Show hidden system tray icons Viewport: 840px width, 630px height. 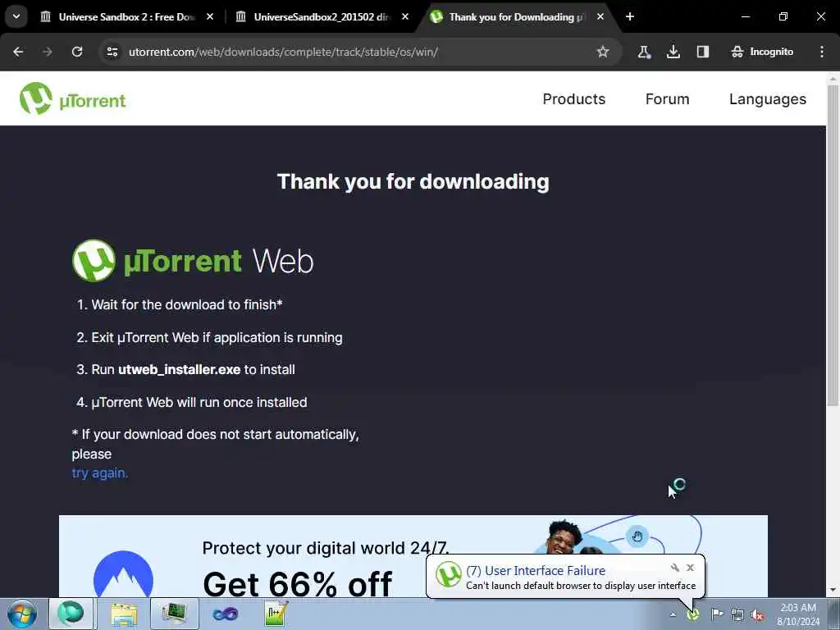point(673,614)
